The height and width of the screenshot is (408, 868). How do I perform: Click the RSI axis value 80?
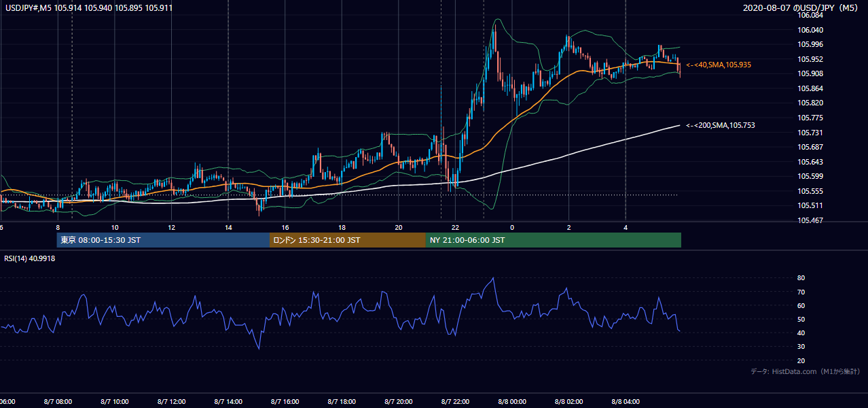click(x=801, y=278)
